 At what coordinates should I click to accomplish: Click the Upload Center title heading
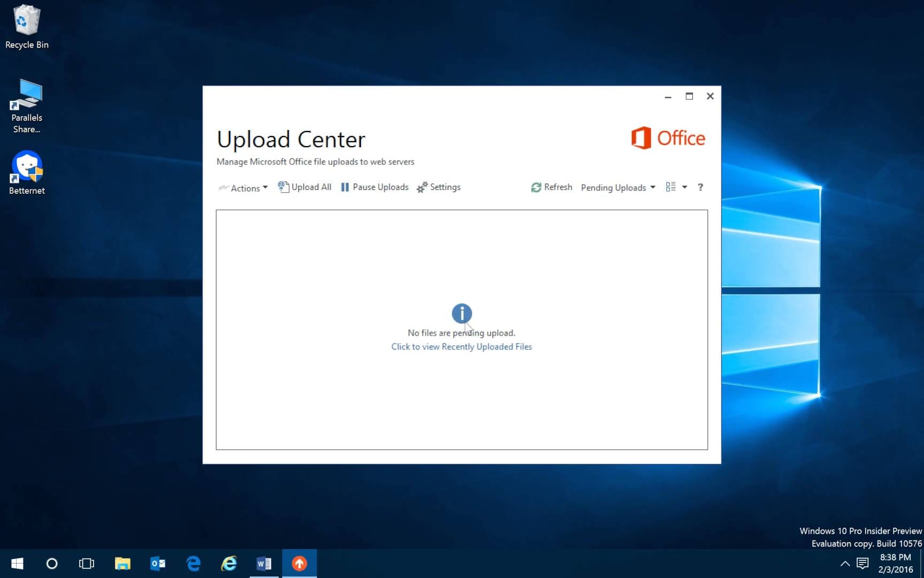(291, 140)
